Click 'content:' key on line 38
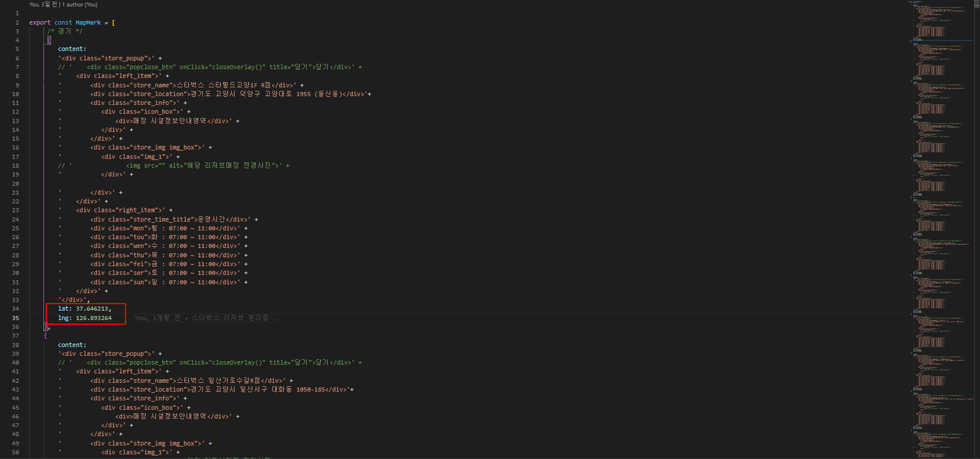The image size is (980, 459). click(72, 345)
